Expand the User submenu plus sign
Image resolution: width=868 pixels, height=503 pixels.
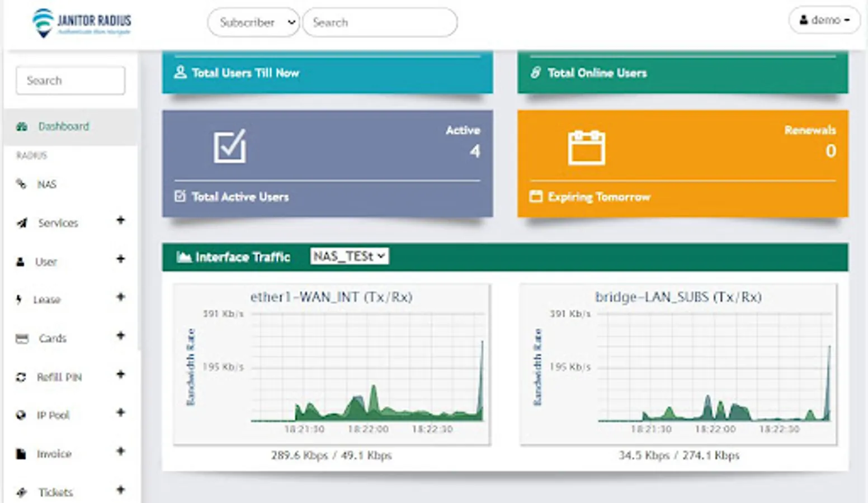tap(120, 259)
